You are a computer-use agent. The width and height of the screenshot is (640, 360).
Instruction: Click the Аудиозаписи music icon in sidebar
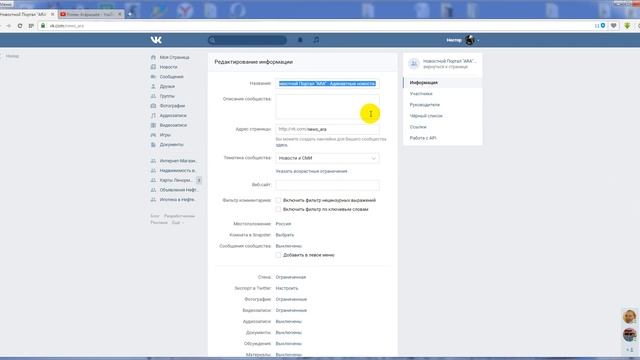153,116
